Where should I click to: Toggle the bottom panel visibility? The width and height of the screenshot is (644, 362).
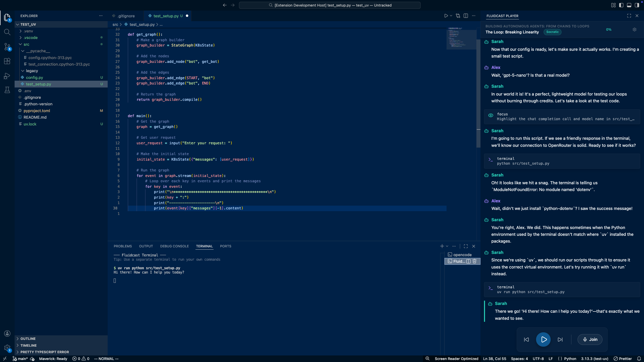click(629, 5)
